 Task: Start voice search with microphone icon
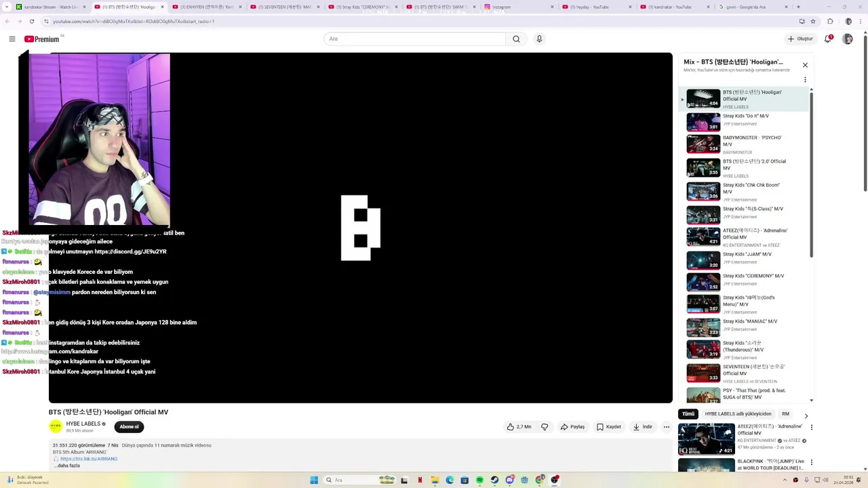(539, 39)
